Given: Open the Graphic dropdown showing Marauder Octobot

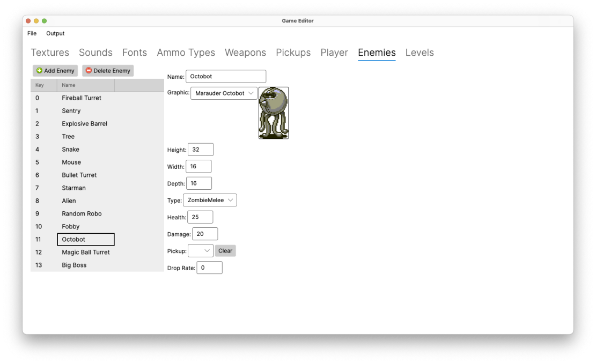Looking at the screenshot, I should click(x=224, y=93).
